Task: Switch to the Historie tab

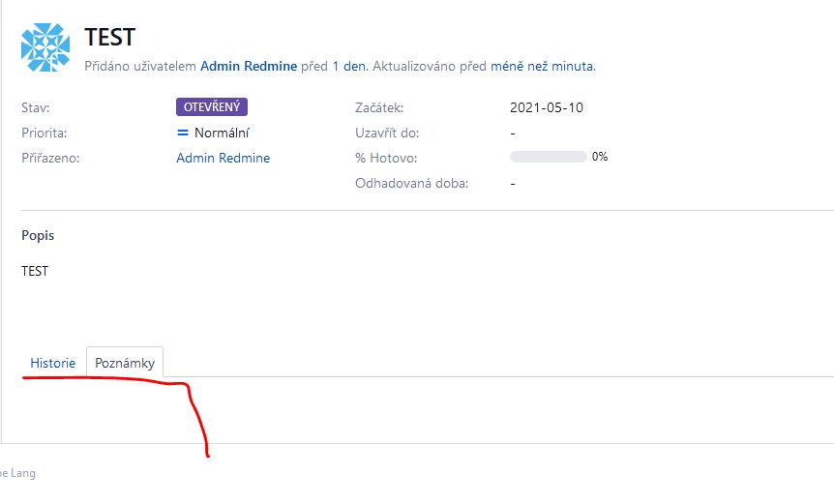Action: [52, 363]
